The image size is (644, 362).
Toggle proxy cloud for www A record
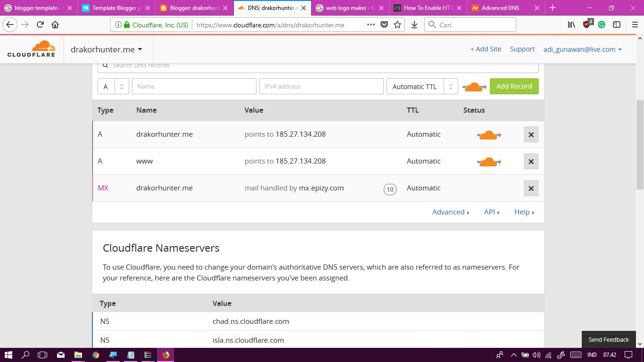pyautogui.click(x=489, y=162)
